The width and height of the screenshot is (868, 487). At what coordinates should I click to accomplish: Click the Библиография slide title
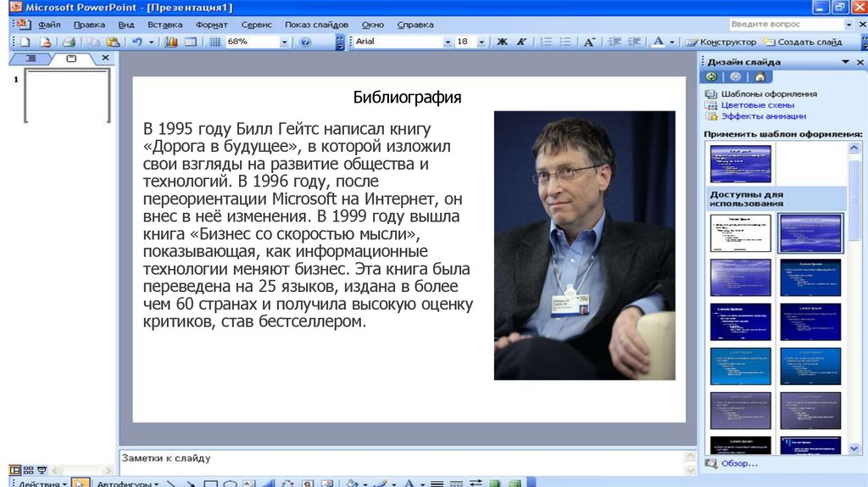(x=407, y=98)
